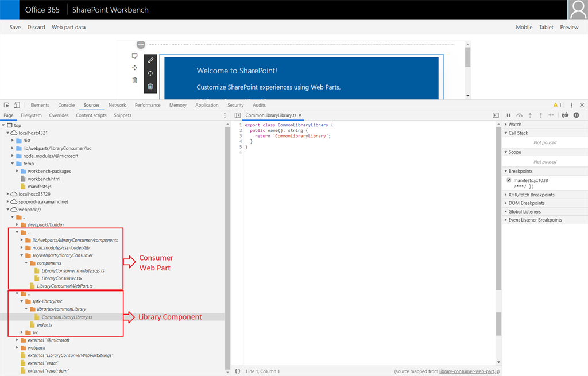Click the edit web part pencil icon
This screenshot has height=376, width=588.
(150, 60)
